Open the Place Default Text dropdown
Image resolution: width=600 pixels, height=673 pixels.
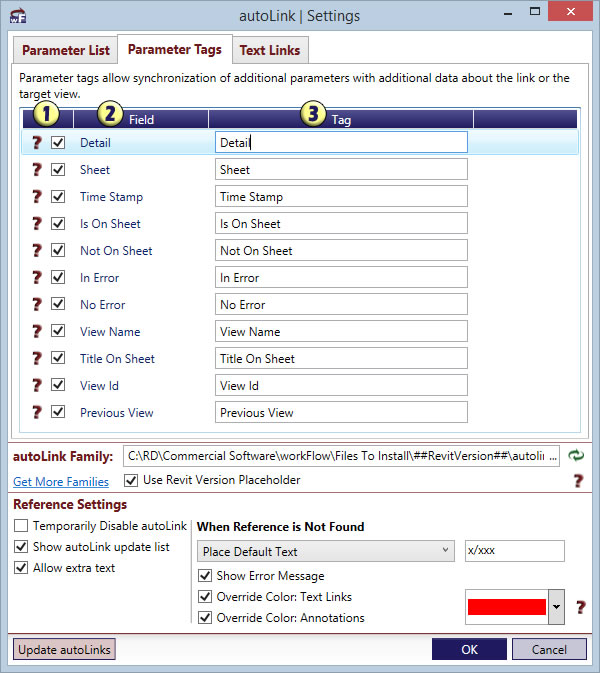point(326,551)
